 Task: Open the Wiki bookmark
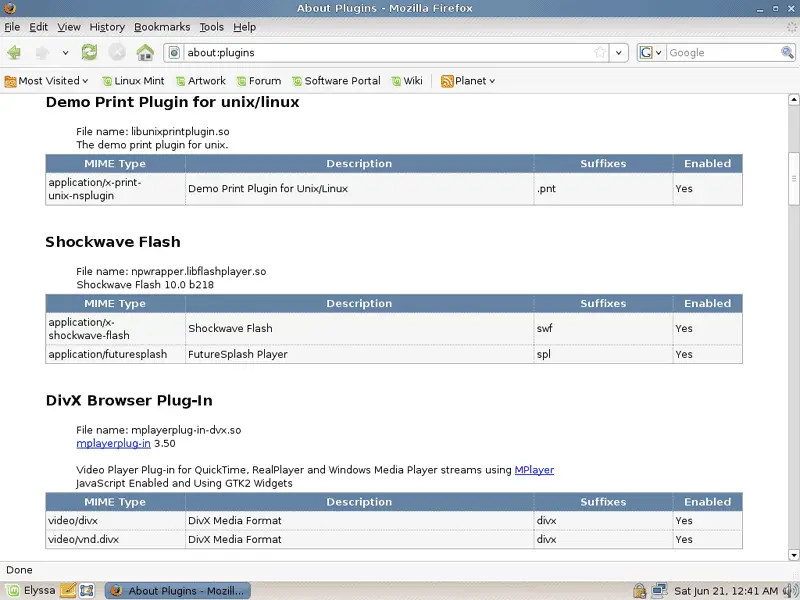point(407,81)
